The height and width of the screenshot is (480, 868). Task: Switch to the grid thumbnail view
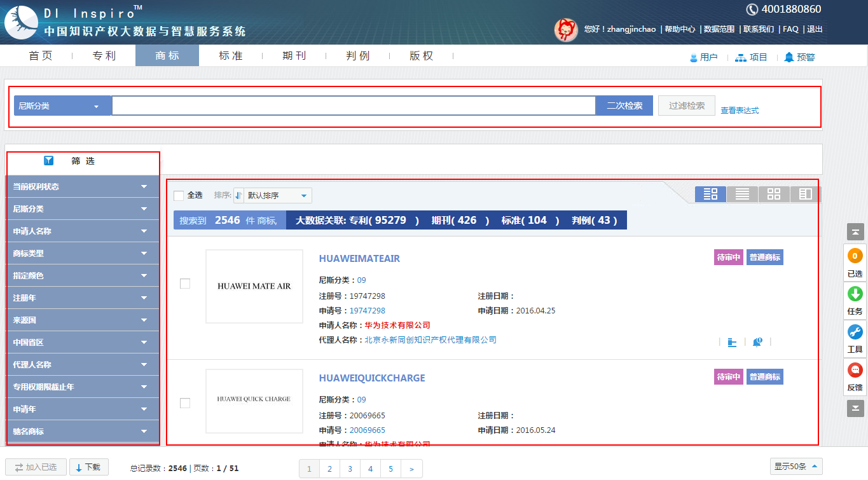[774, 194]
